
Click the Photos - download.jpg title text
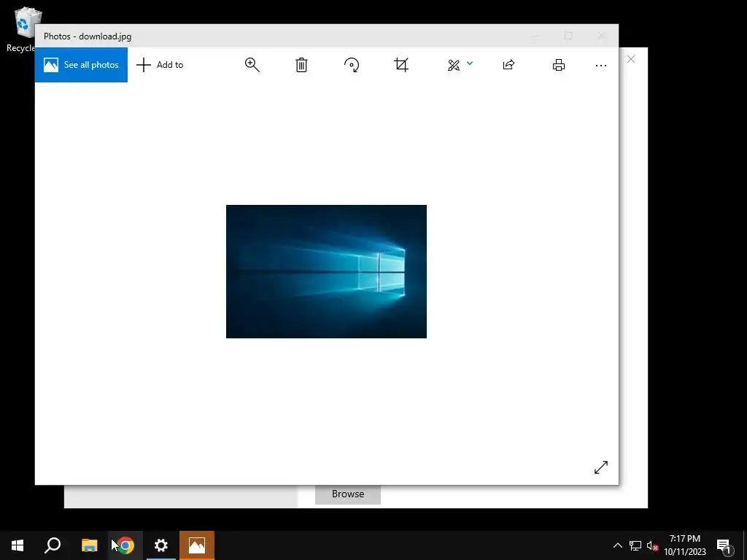(x=88, y=36)
